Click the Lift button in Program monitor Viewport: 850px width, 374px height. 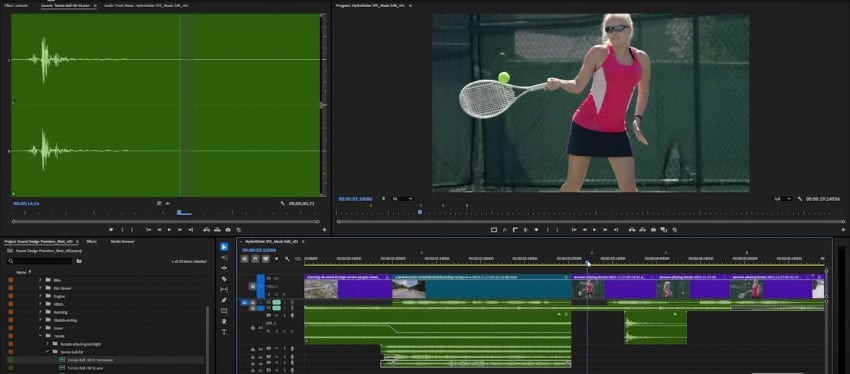pyautogui.click(x=632, y=230)
